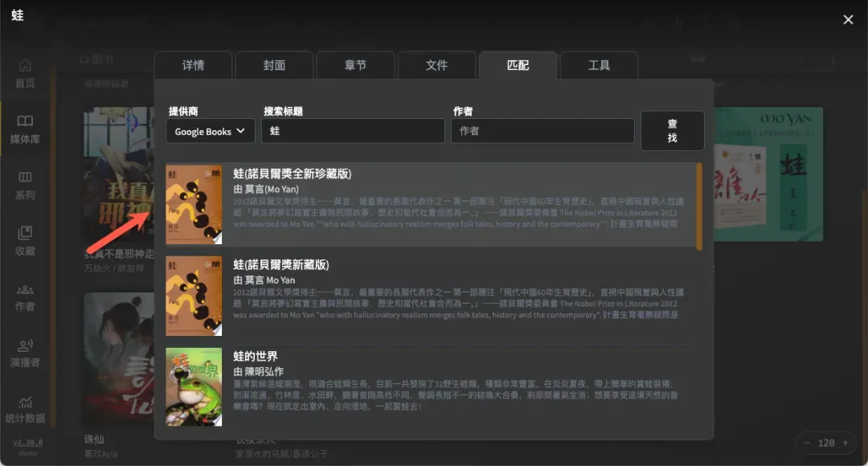The height and width of the screenshot is (466, 868).
Task: Open the 工具 tools tab
Action: tap(599, 65)
